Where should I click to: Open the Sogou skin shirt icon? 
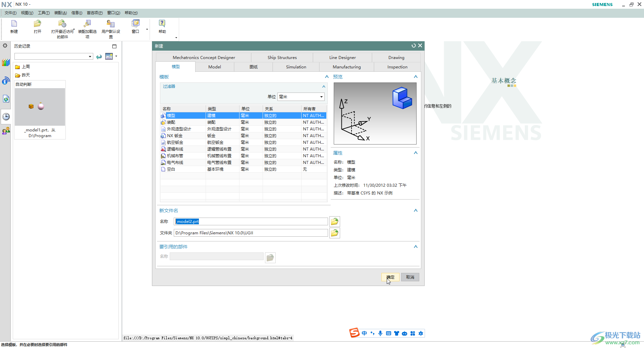[x=396, y=333]
